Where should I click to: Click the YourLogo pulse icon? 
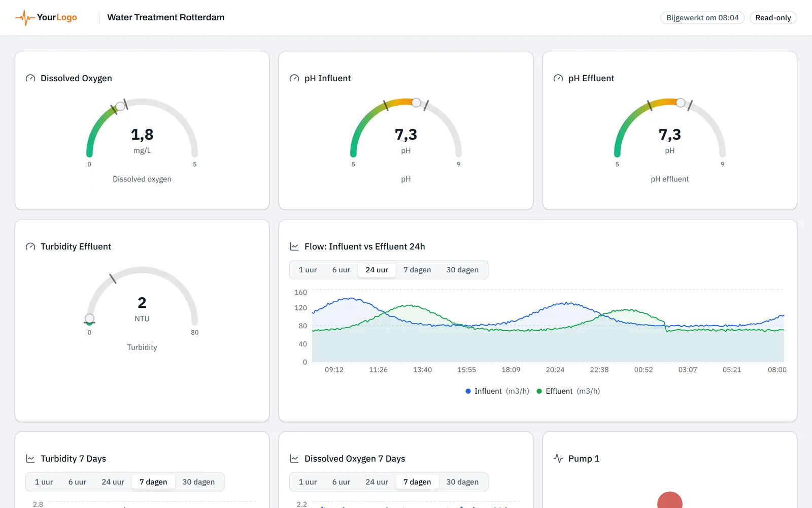click(25, 18)
